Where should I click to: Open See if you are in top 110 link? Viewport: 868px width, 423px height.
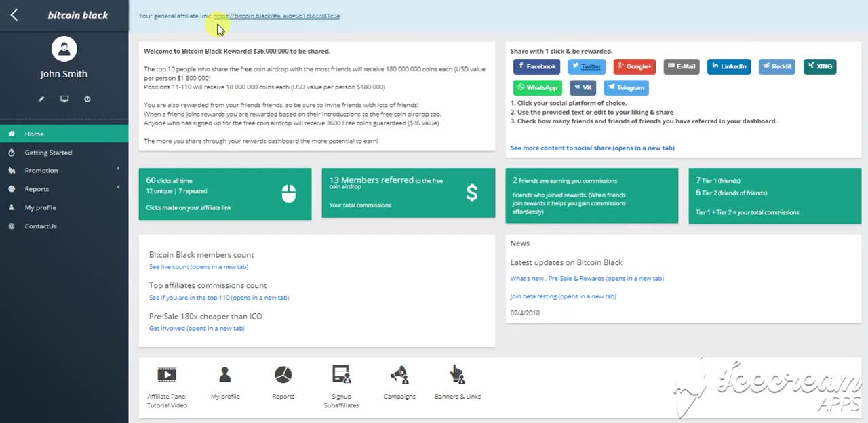pyautogui.click(x=219, y=298)
